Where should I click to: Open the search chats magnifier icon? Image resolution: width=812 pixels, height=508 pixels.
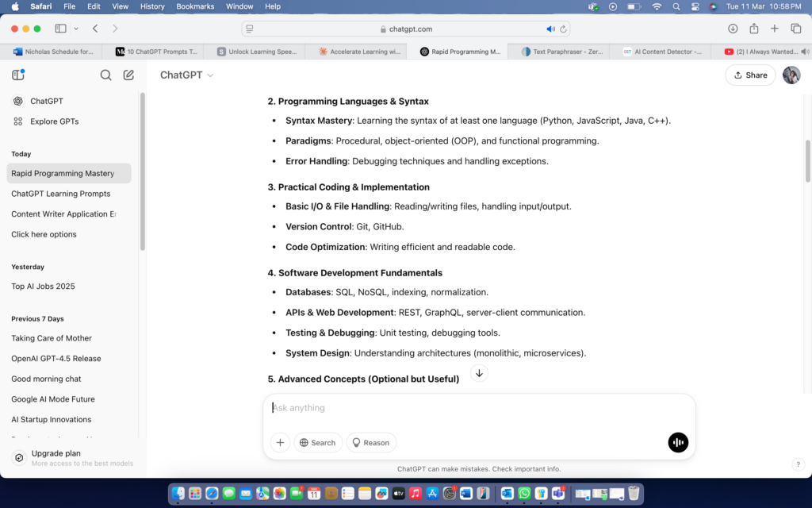(x=105, y=75)
